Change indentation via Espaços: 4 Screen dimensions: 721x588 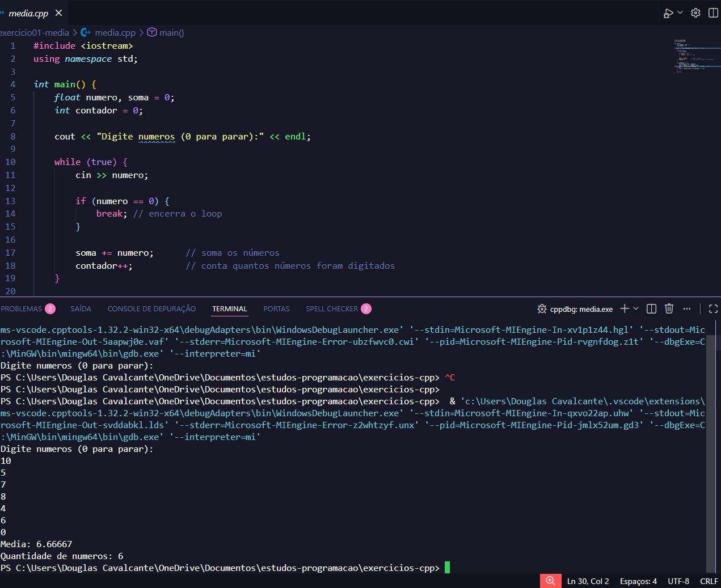638,581
